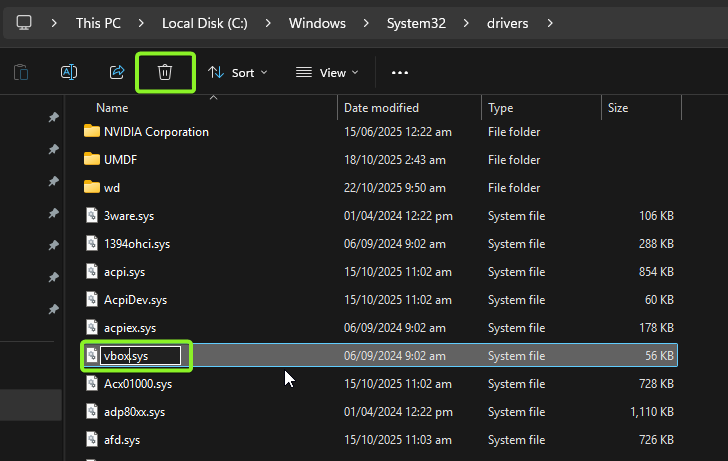Click the Paste clipboard icon

(21, 72)
